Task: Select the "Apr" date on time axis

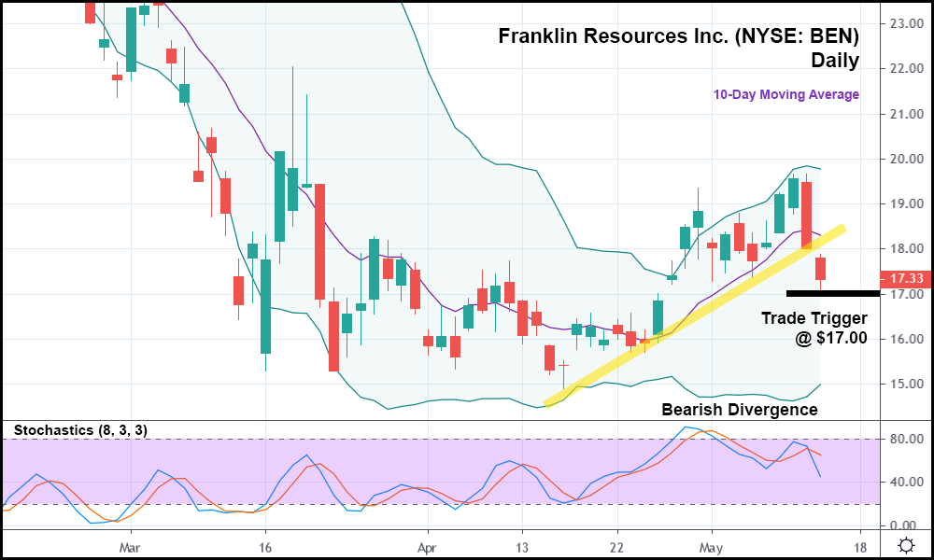Action: (x=427, y=548)
